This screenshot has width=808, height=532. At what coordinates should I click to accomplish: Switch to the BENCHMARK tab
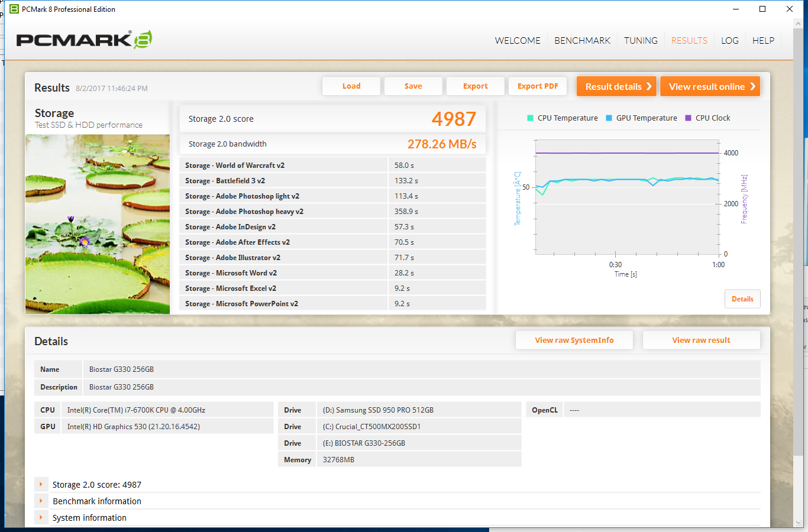pos(582,41)
